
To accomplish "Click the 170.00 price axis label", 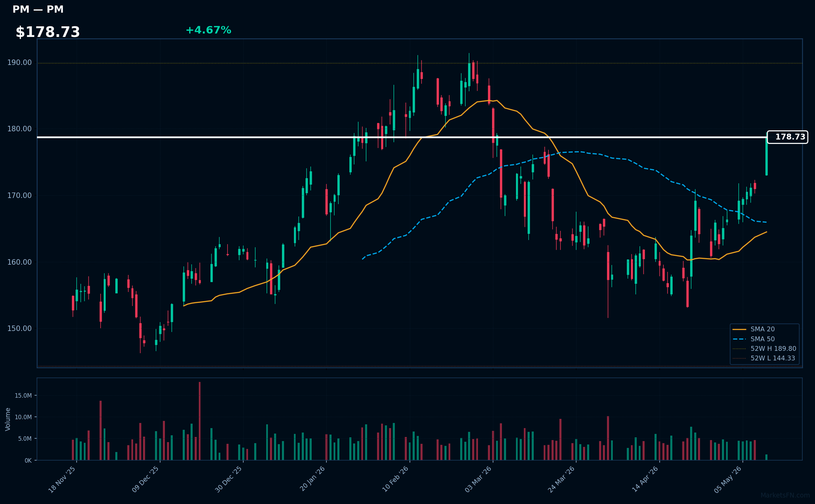I will 19,196.
